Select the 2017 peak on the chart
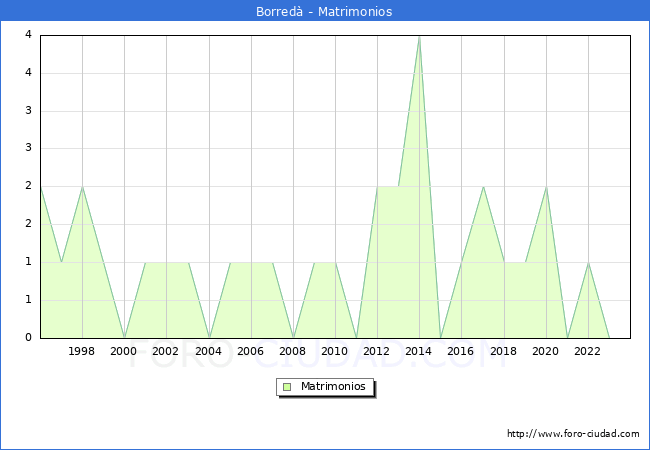This screenshot has height=450, width=650. pyautogui.click(x=483, y=187)
